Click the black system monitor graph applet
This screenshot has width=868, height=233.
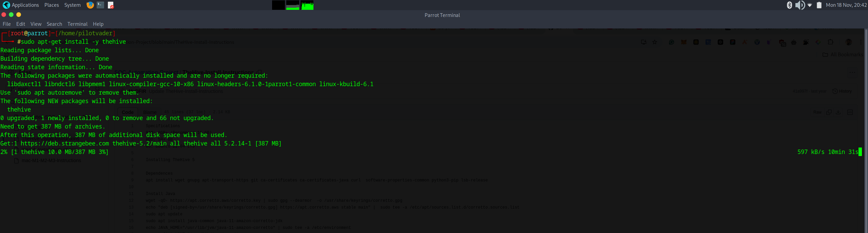278,5
